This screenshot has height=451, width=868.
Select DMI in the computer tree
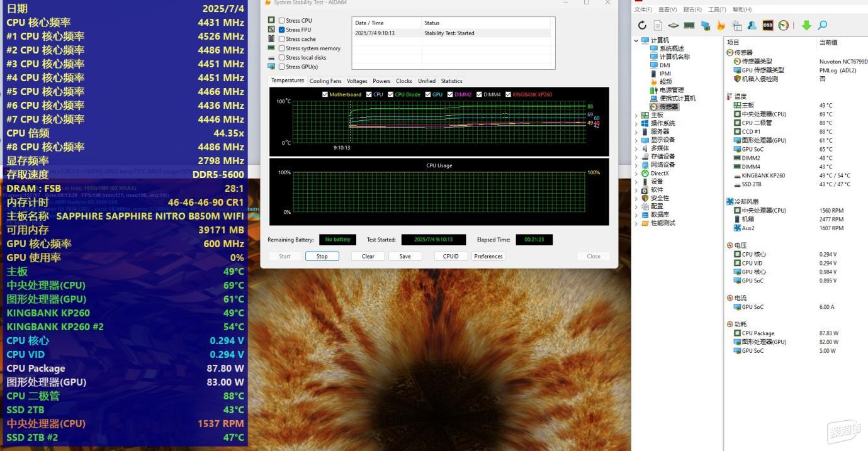[x=665, y=65]
